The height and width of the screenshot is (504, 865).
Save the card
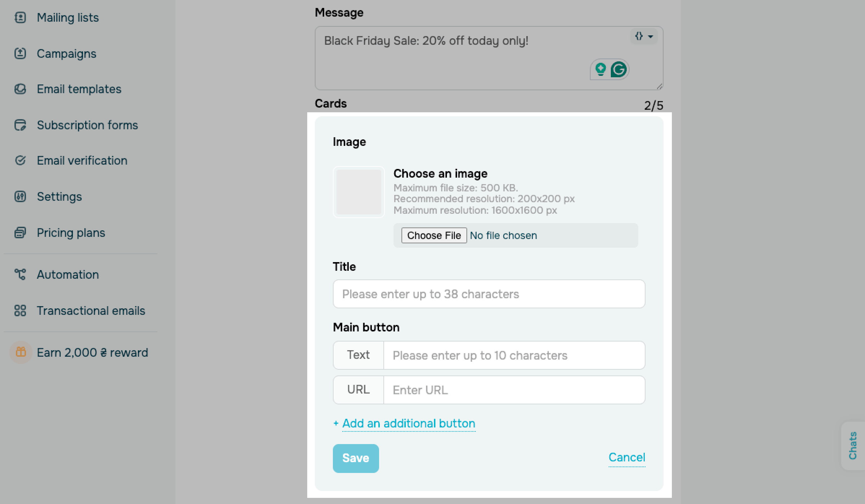tap(356, 458)
